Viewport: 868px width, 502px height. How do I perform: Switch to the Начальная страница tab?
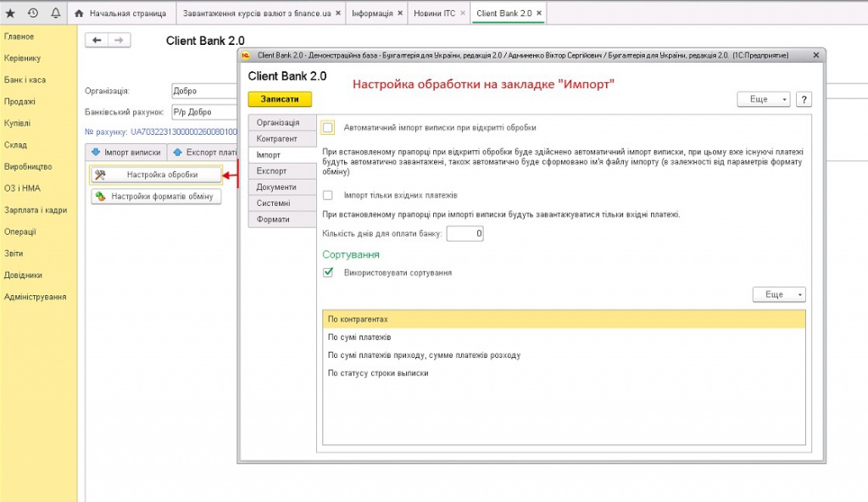[122, 14]
